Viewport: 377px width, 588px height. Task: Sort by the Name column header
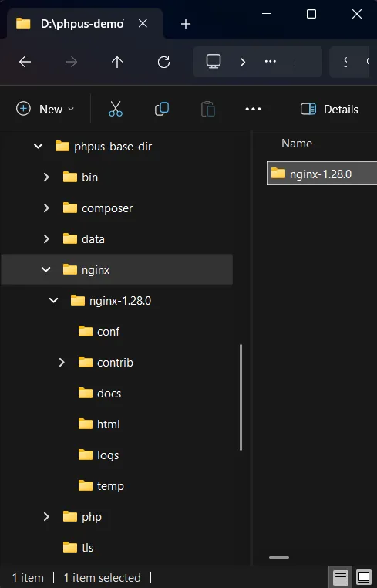pyautogui.click(x=296, y=144)
